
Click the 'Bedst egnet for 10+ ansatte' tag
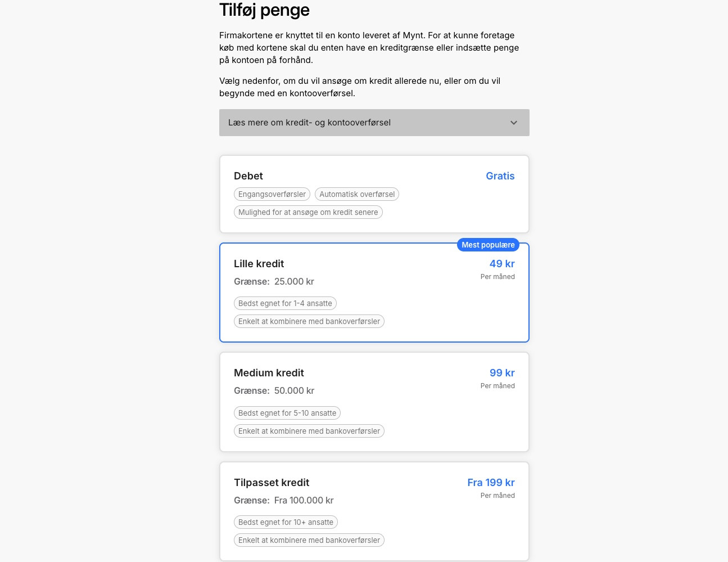tap(286, 522)
